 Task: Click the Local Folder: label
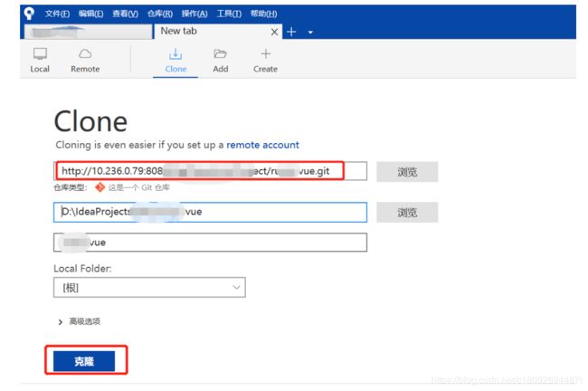tap(82, 268)
